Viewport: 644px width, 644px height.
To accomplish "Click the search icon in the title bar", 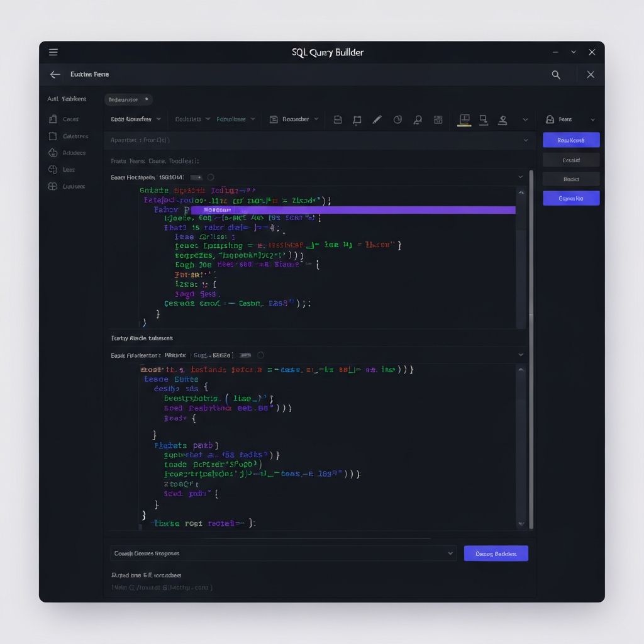I will [556, 74].
